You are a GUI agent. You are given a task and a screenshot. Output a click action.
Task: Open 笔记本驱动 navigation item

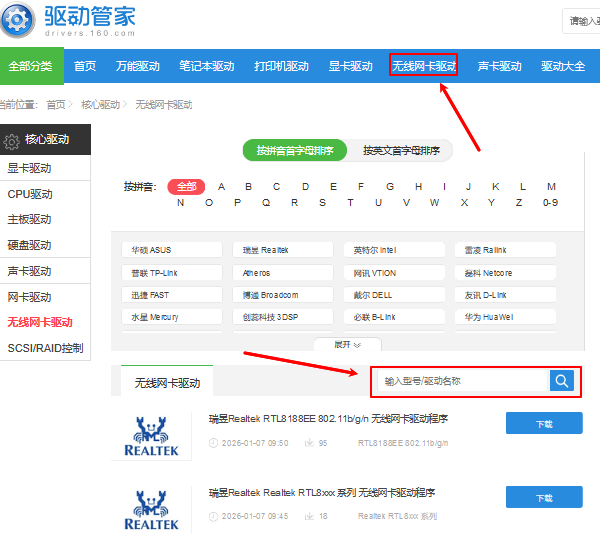click(x=207, y=66)
